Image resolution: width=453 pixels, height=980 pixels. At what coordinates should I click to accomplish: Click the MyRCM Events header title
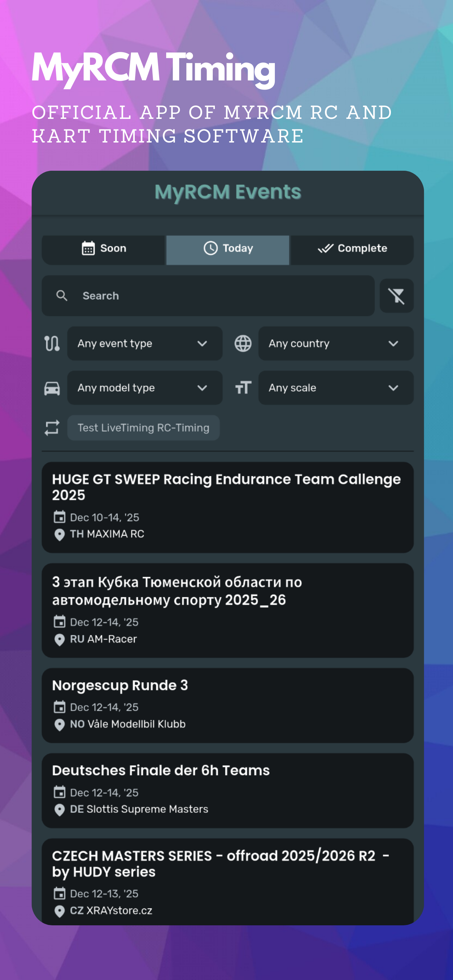click(x=228, y=192)
